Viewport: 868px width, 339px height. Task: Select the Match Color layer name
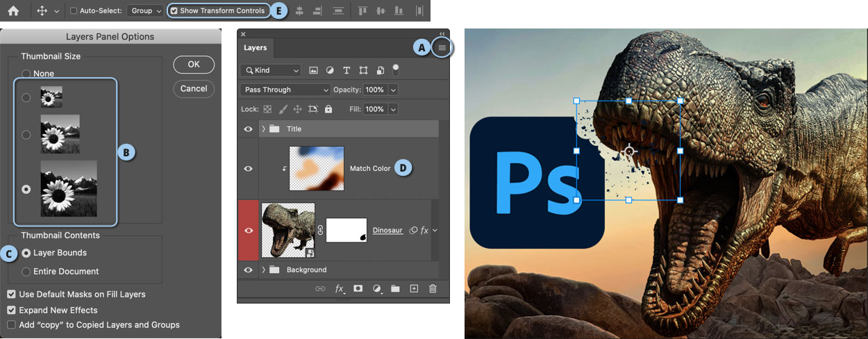[x=370, y=168]
